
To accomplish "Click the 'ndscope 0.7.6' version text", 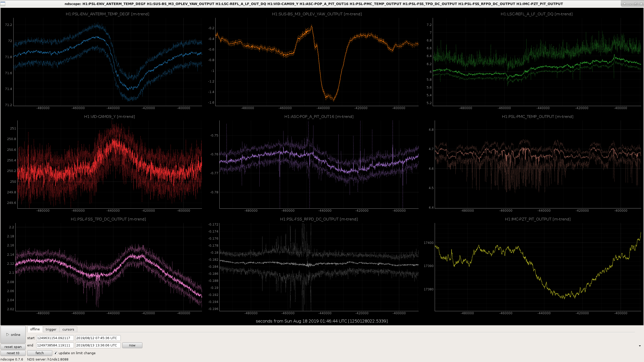I will click(x=12, y=359).
